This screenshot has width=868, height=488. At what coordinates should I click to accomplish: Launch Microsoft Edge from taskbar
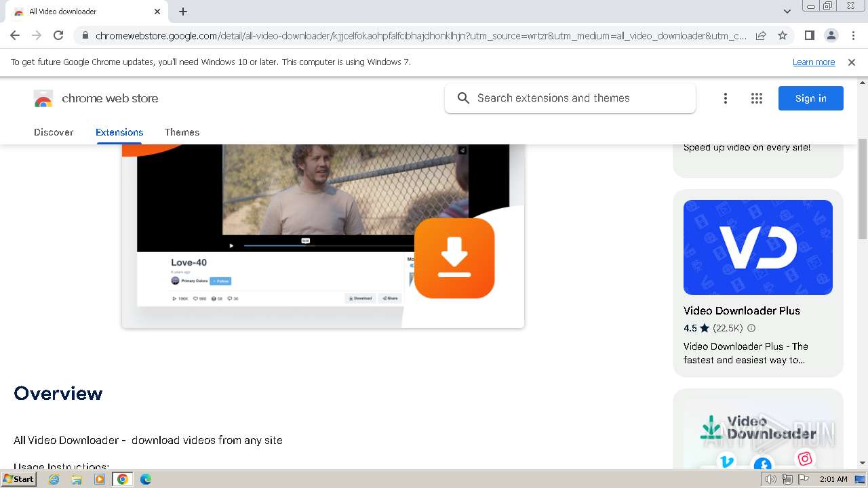tap(146, 479)
